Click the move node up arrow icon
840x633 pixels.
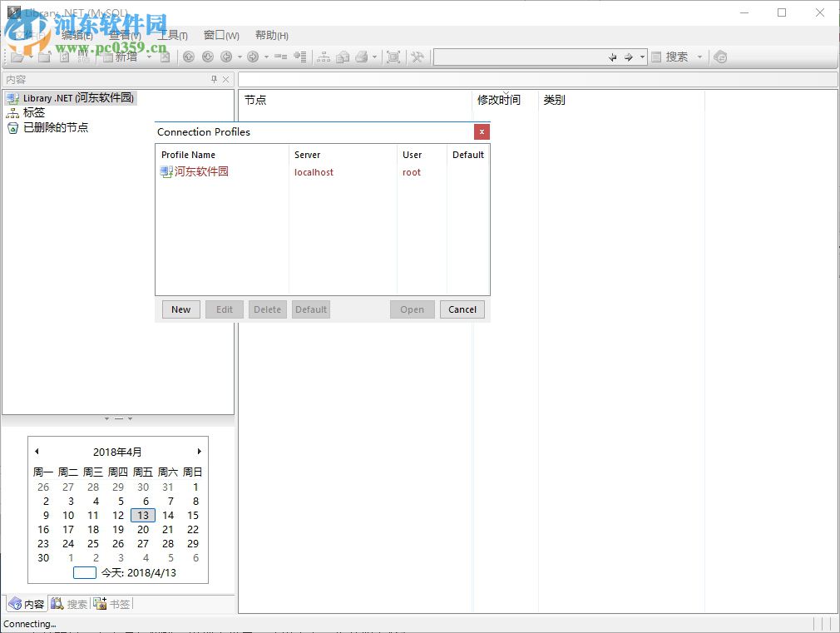[188, 57]
